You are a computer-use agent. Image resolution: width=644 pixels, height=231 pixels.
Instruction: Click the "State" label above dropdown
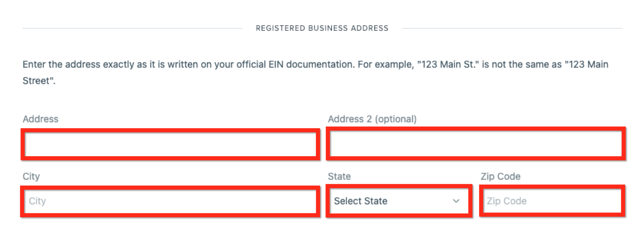[x=339, y=176]
